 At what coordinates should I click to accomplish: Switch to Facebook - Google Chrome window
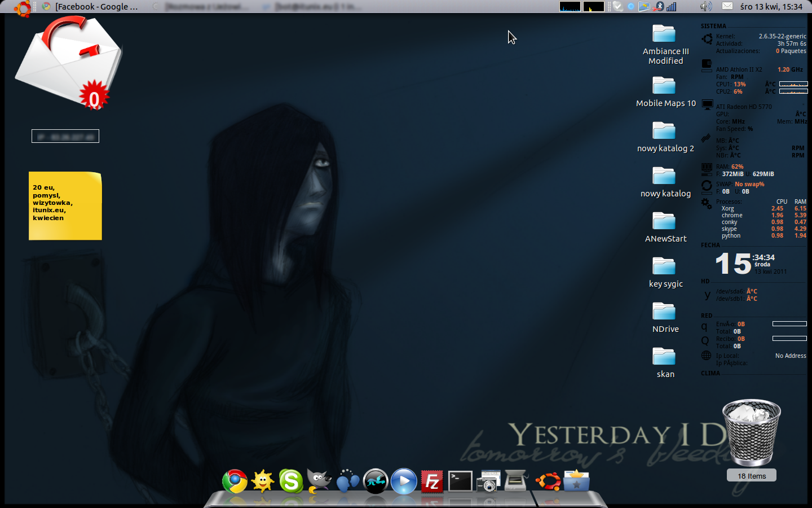click(x=90, y=7)
